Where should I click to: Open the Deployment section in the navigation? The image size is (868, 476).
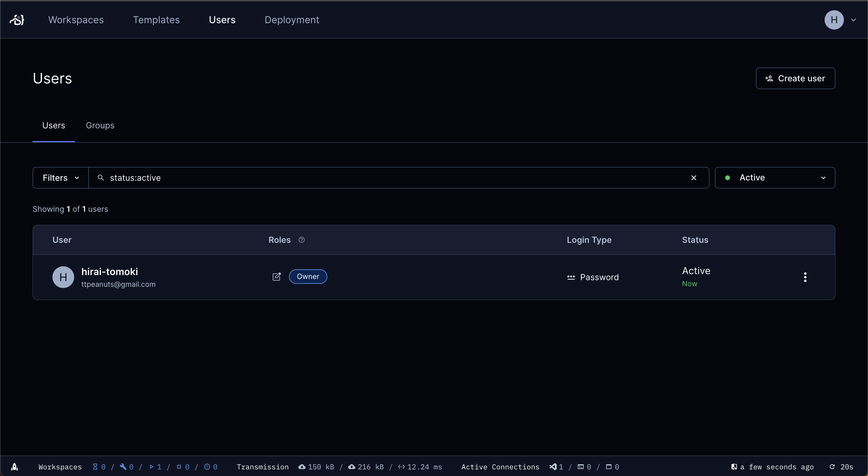tap(291, 20)
